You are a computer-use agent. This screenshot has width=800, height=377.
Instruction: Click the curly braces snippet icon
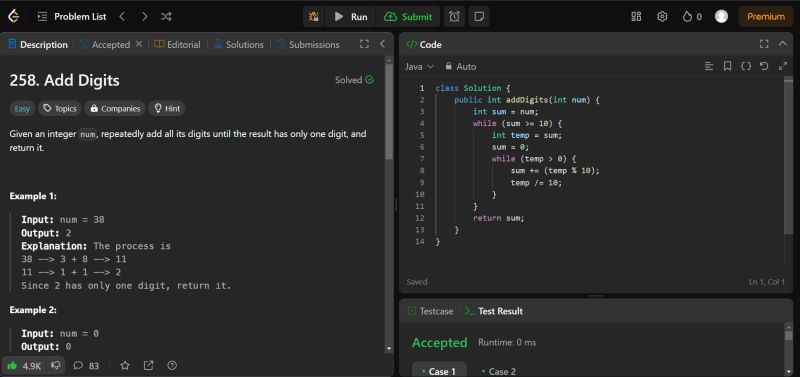[x=746, y=66]
